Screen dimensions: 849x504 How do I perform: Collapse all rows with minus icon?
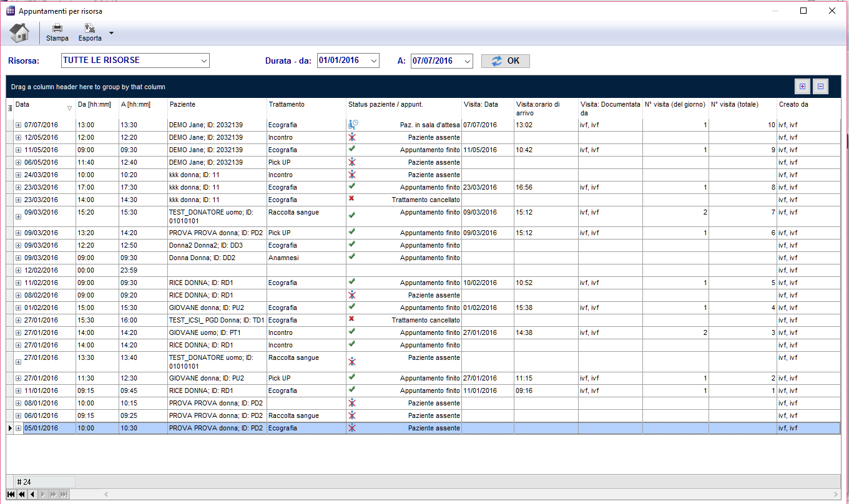(x=820, y=87)
